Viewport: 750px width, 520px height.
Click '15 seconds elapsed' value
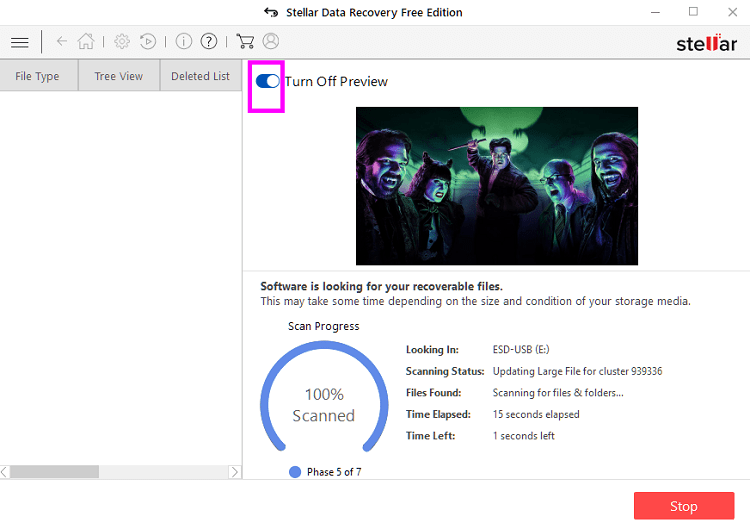pos(536,414)
